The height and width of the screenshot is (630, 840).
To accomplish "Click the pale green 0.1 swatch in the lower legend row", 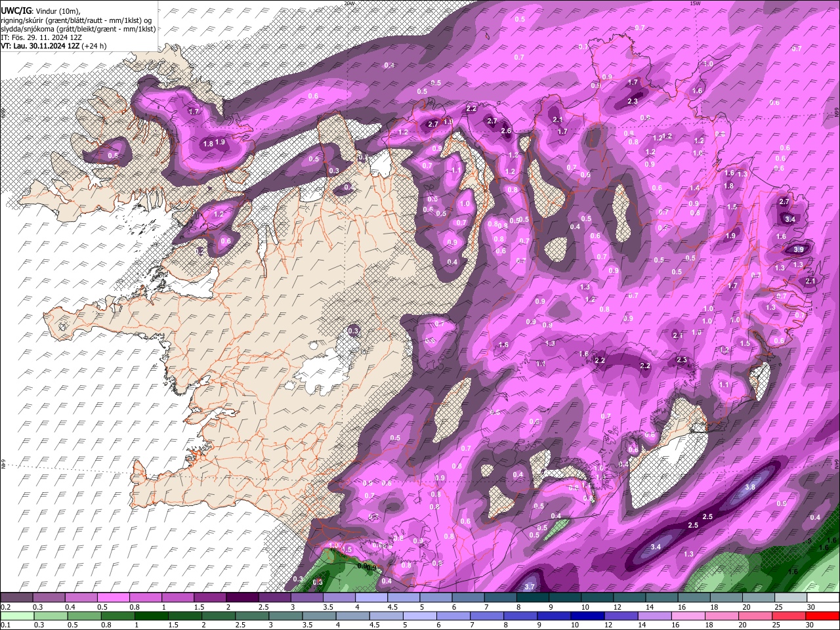I will (16, 616).
